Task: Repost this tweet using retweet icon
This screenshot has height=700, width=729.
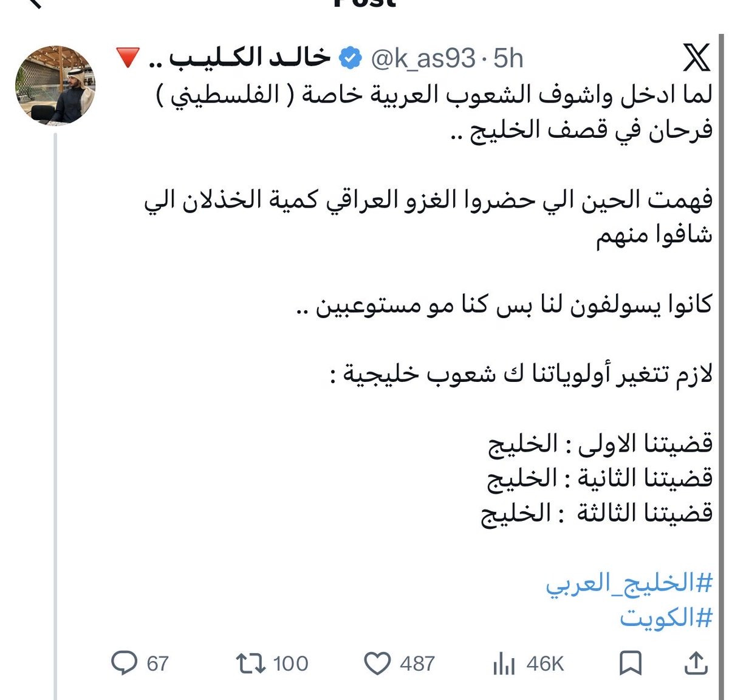Action: click(251, 664)
